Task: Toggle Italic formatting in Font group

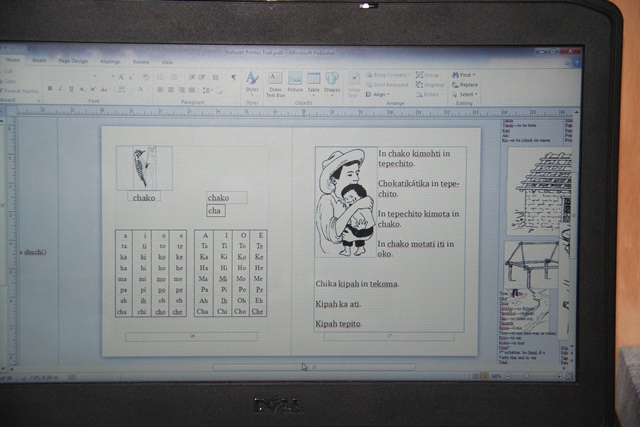Action: pyautogui.click(x=60, y=89)
